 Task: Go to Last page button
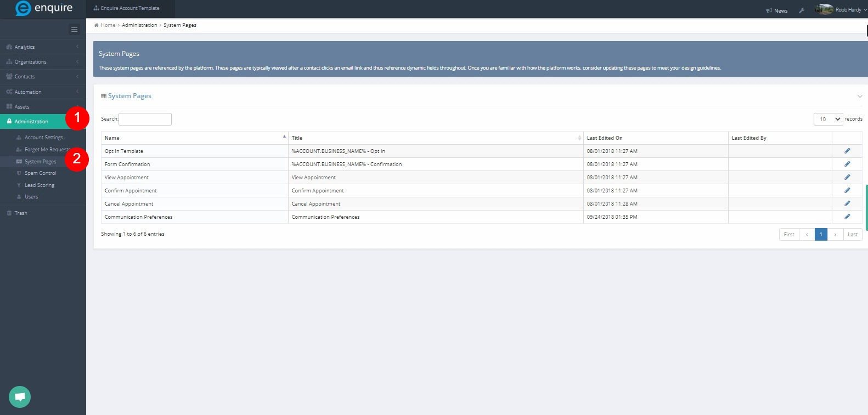coord(853,235)
